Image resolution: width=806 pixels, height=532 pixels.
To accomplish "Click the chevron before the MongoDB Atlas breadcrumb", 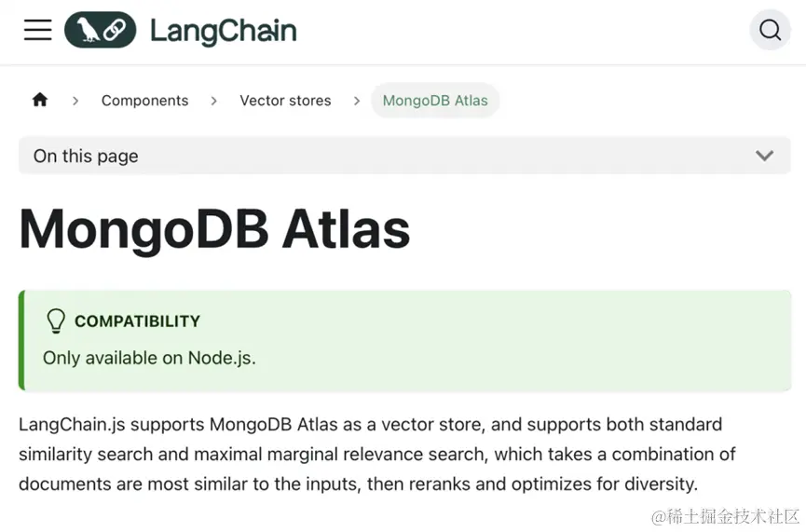I will tap(357, 101).
